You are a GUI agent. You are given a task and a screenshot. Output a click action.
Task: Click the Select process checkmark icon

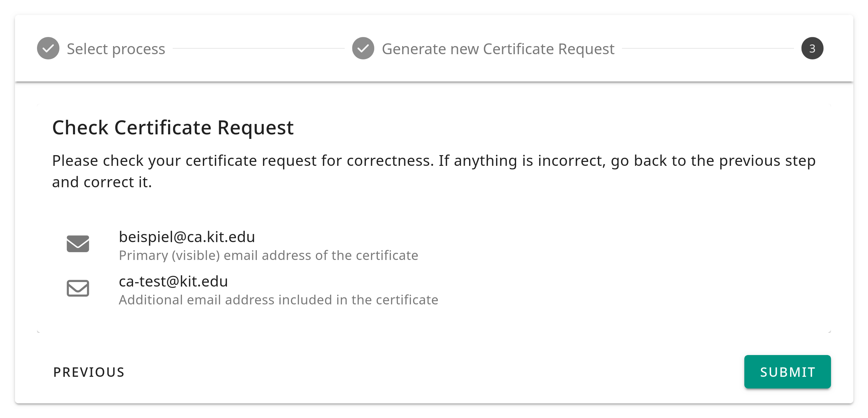coord(48,48)
